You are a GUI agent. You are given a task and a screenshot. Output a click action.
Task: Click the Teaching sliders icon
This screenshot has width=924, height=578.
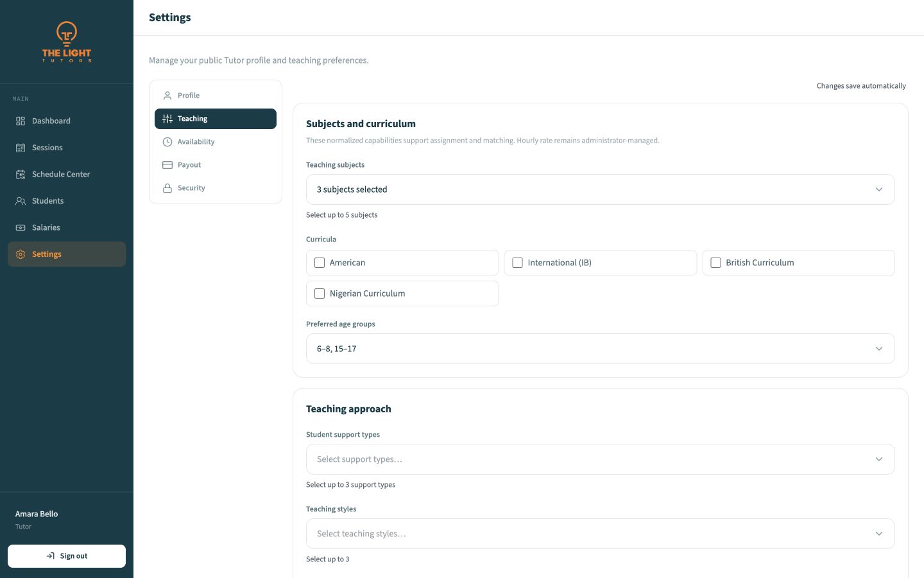167,119
